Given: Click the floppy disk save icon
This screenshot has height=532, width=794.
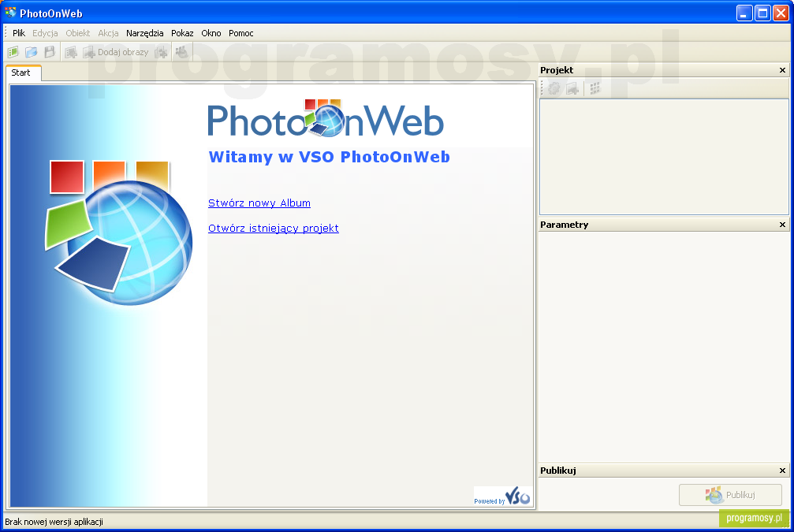Looking at the screenshot, I should pyautogui.click(x=50, y=52).
